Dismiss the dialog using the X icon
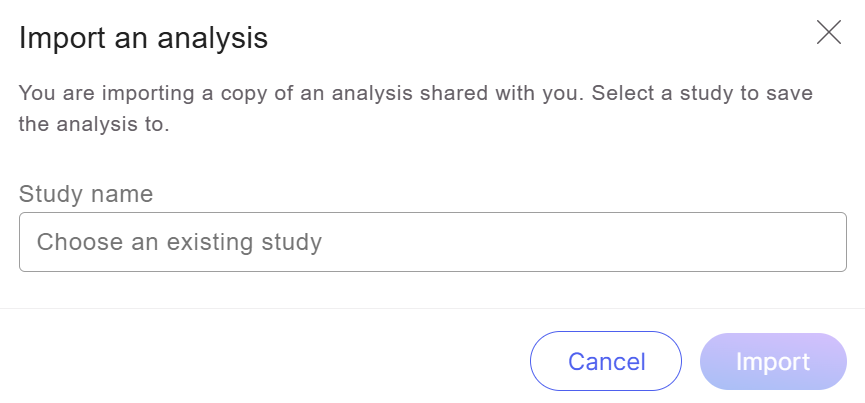The image size is (865, 403). click(829, 33)
